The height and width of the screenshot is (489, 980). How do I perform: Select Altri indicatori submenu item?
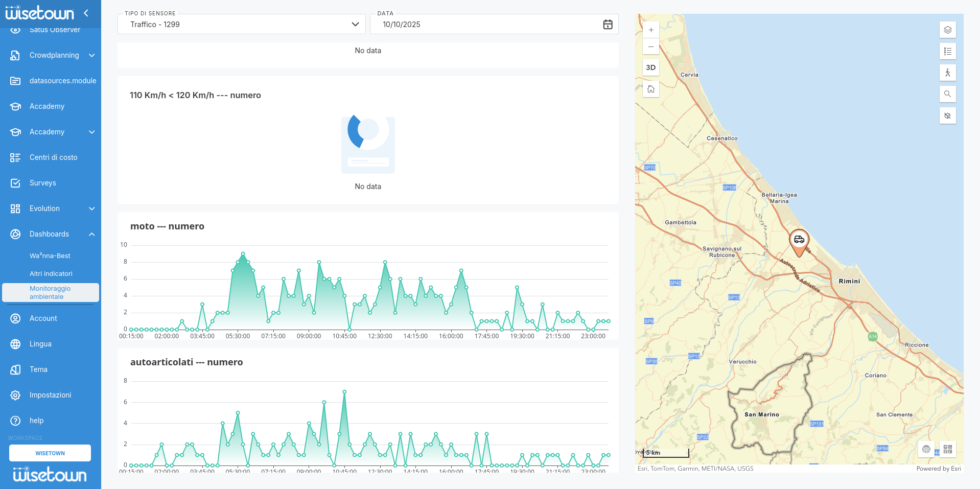[51, 274]
